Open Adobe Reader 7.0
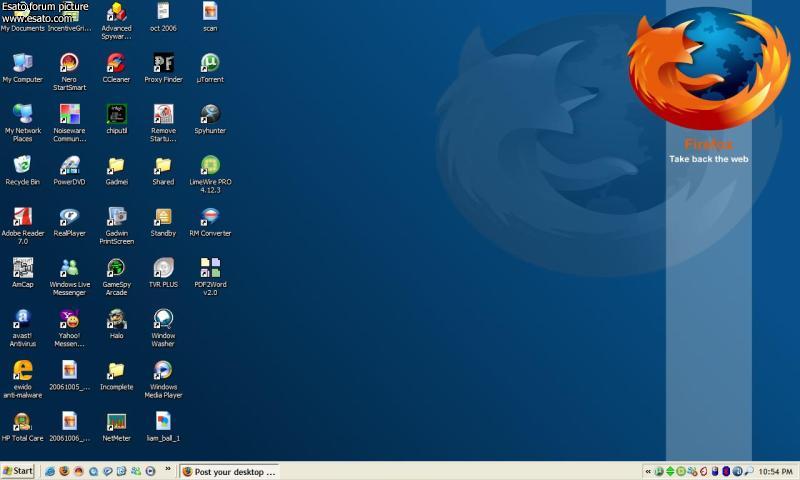The image size is (800, 480). click(22, 225)
